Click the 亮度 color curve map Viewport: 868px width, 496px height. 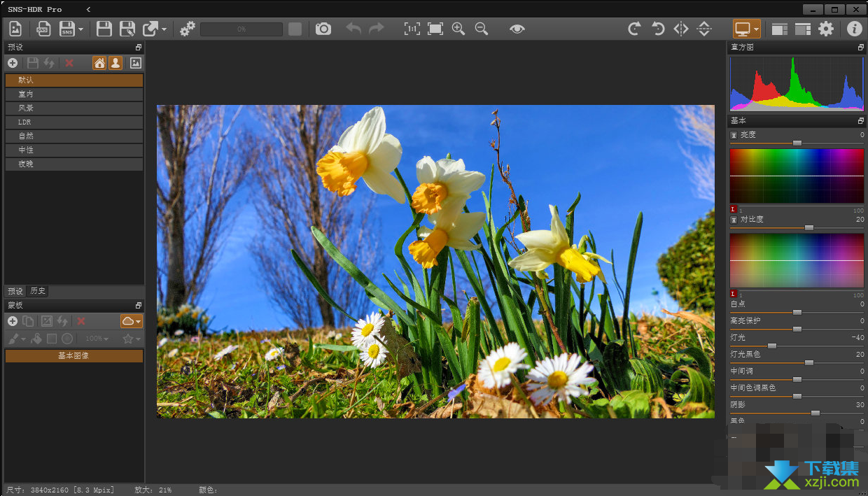click(797, 176)
